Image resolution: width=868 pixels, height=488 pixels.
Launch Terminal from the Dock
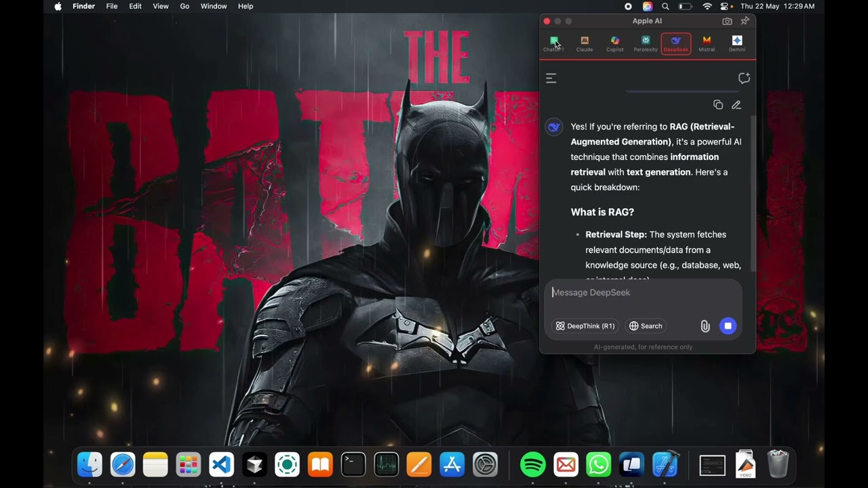(x=353, y=464)
